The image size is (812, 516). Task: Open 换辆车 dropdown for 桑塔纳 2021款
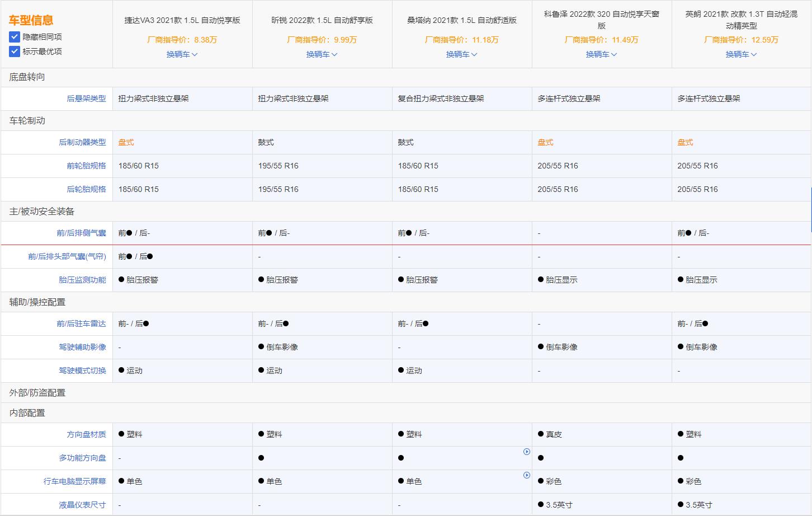(462, 54)
